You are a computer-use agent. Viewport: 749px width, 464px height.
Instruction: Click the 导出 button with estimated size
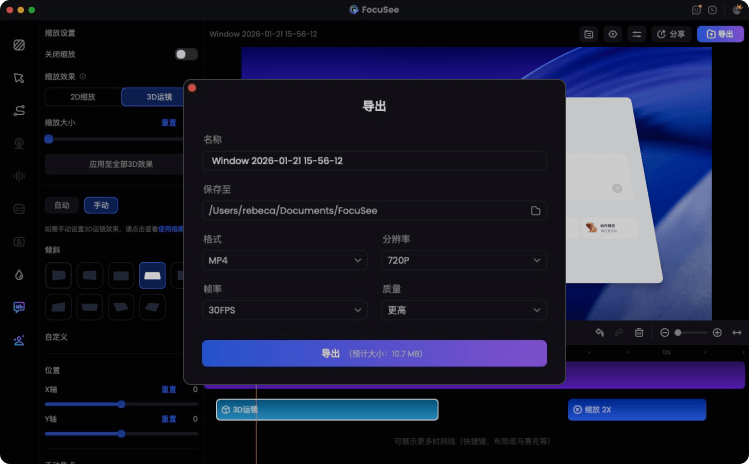pyautogui.click(x=374, y=354)
